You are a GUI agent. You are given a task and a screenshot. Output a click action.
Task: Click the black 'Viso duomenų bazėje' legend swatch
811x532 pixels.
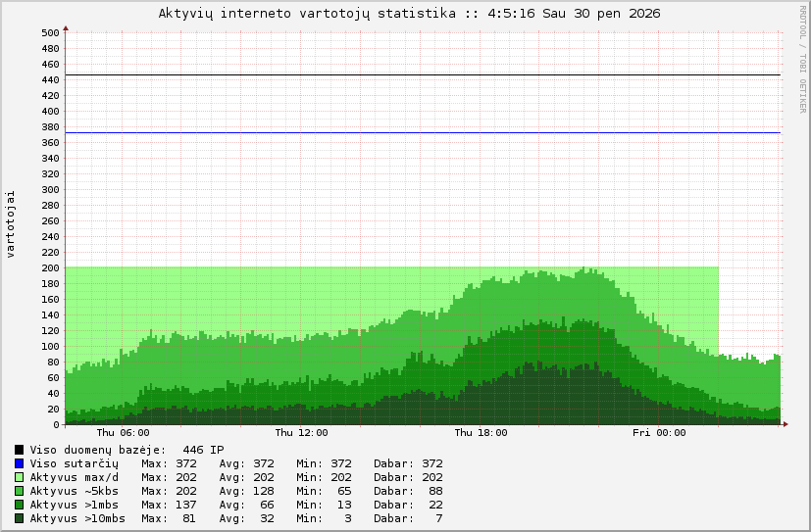click(x=19, y=450)
